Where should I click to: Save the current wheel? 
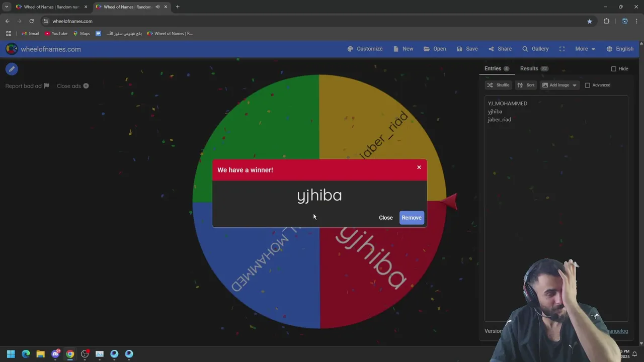coord(467,49)
